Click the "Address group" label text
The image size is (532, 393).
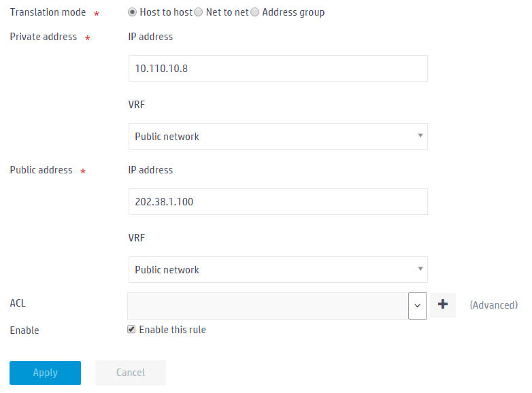[x=293, y=12]
